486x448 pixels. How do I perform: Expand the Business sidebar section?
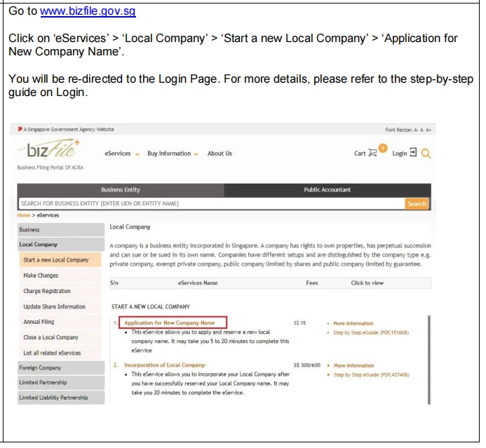point(61,230)
